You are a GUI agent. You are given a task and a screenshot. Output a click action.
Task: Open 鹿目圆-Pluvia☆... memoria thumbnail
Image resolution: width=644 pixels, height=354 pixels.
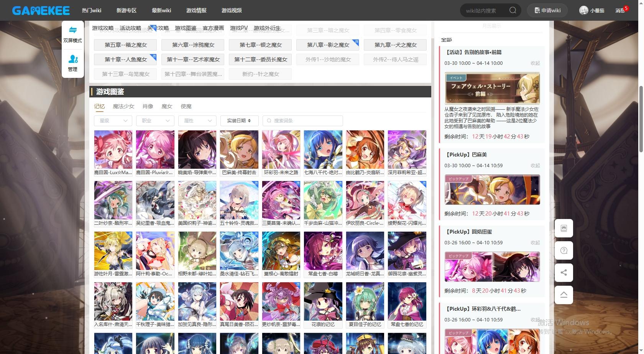155,153
